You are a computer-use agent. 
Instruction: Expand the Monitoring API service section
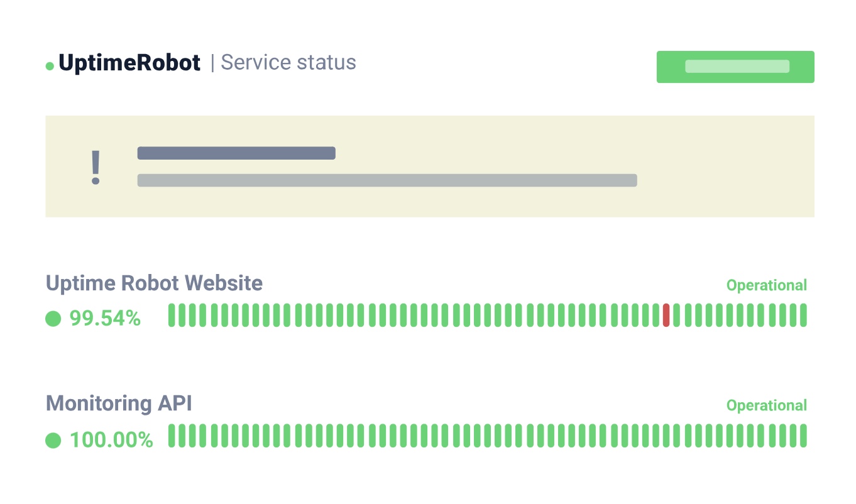[119, 403]
